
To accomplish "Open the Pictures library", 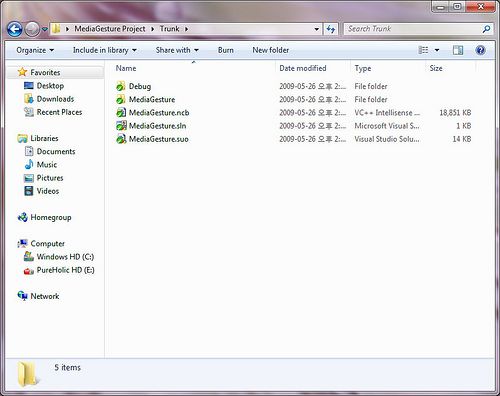I will coord(50,178).
